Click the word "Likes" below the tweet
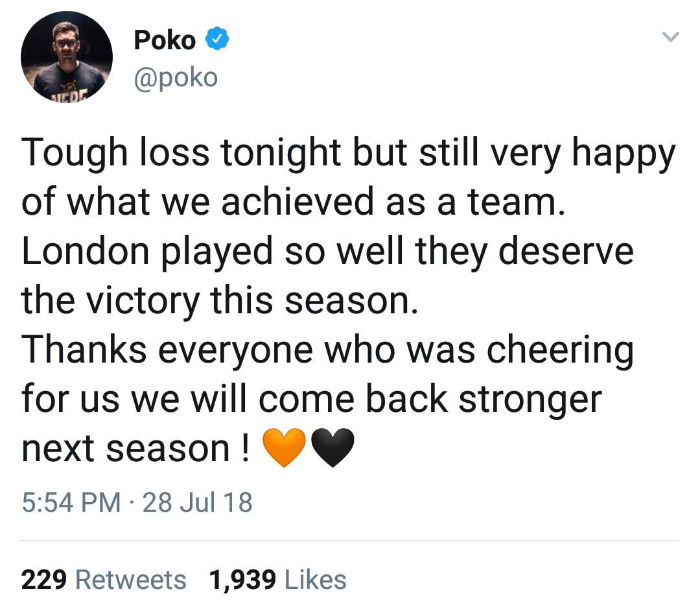Image resolution: width=700 pixels, height=611 pixels. [315, 579]
